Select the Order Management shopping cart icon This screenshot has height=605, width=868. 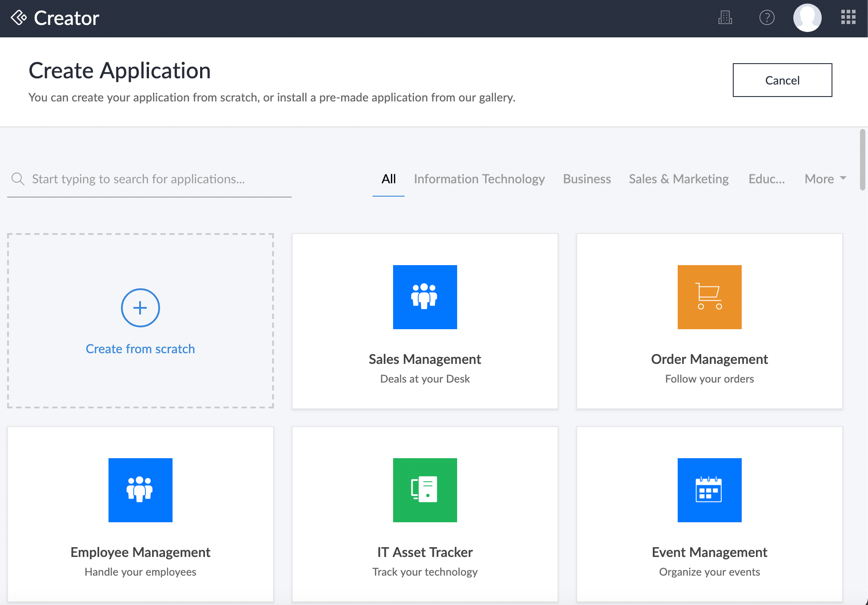point(709,297)
